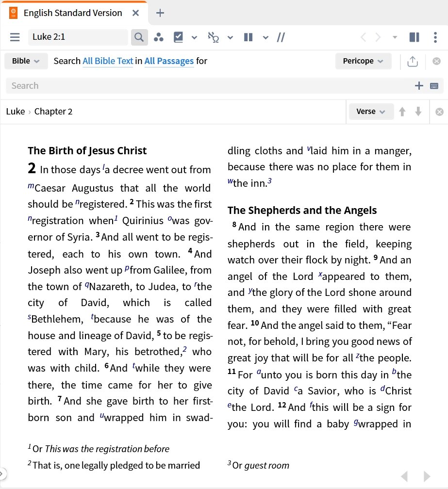Click the up arrow to previous verse
The width and height of the screenshot is (448, 489).
[x=402, y=112]
